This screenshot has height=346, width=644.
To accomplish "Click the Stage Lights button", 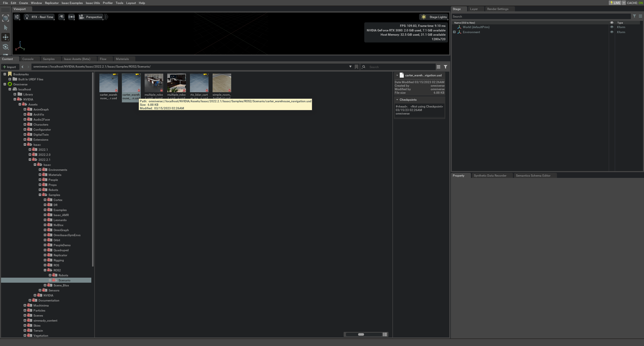I will [434, 17].
